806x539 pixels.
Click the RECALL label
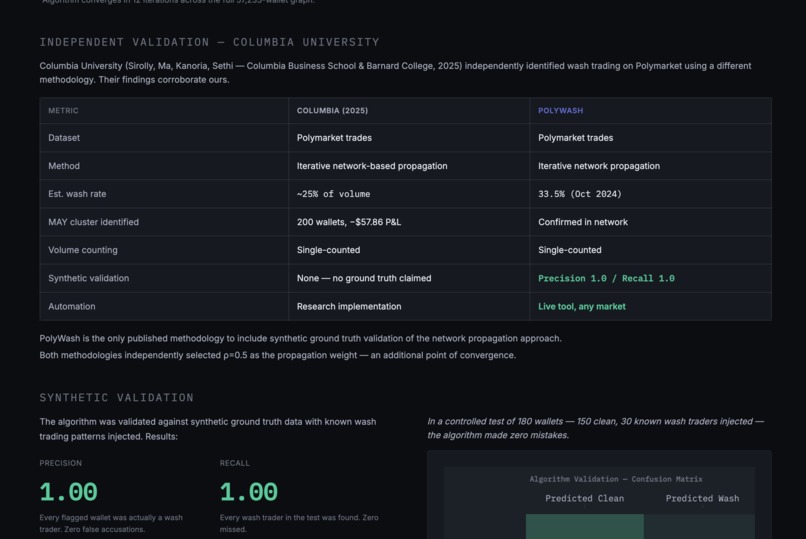point(234,463)
